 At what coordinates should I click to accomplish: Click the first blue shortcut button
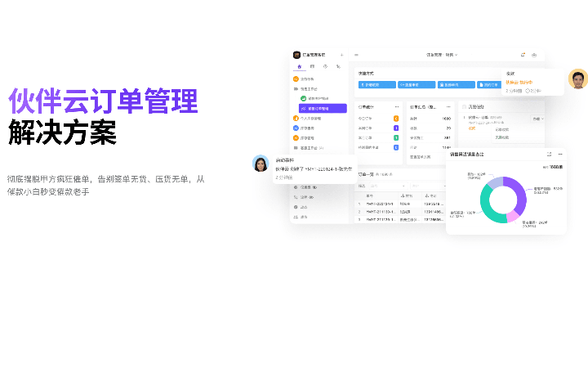[376, 84]
